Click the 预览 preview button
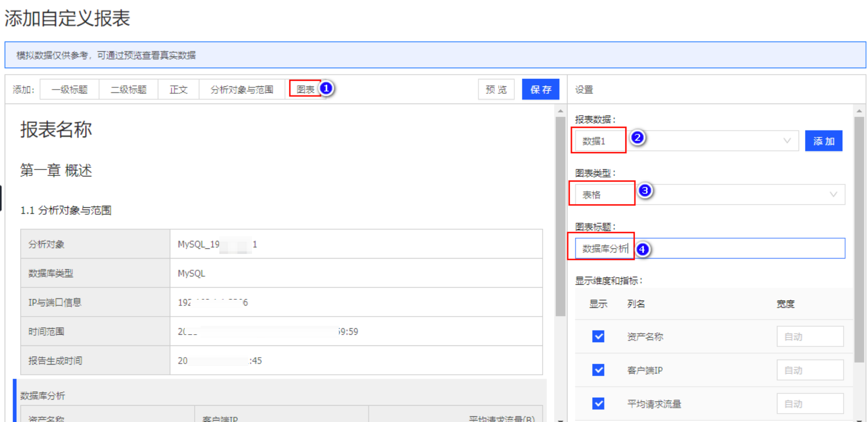The height and width of the screenshot is (422, 868). click(x=496, y=90)
